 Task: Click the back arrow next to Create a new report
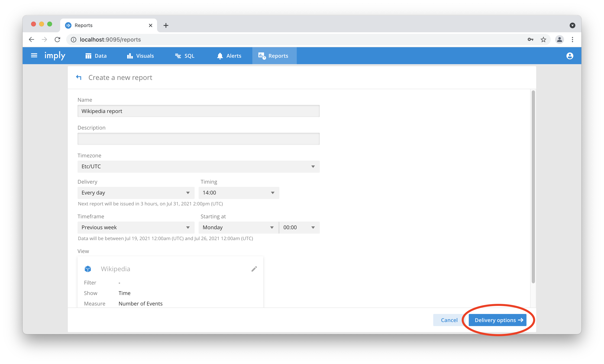coord(79,77)
